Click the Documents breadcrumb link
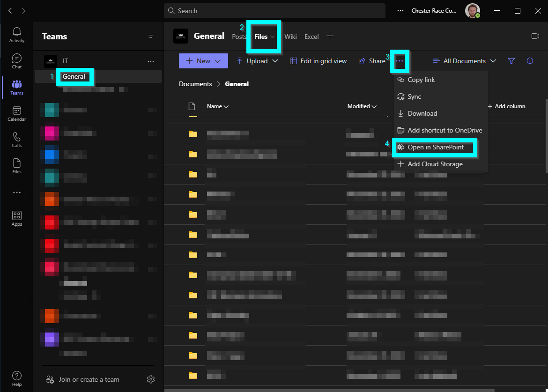This screenshot has height=392, width=548. tap(195, 84)
